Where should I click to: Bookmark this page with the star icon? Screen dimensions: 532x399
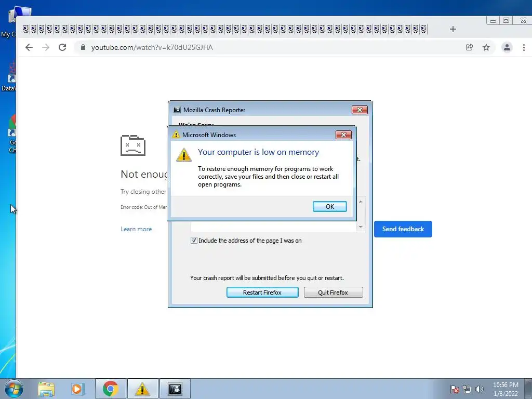click(x=486, y=47)
